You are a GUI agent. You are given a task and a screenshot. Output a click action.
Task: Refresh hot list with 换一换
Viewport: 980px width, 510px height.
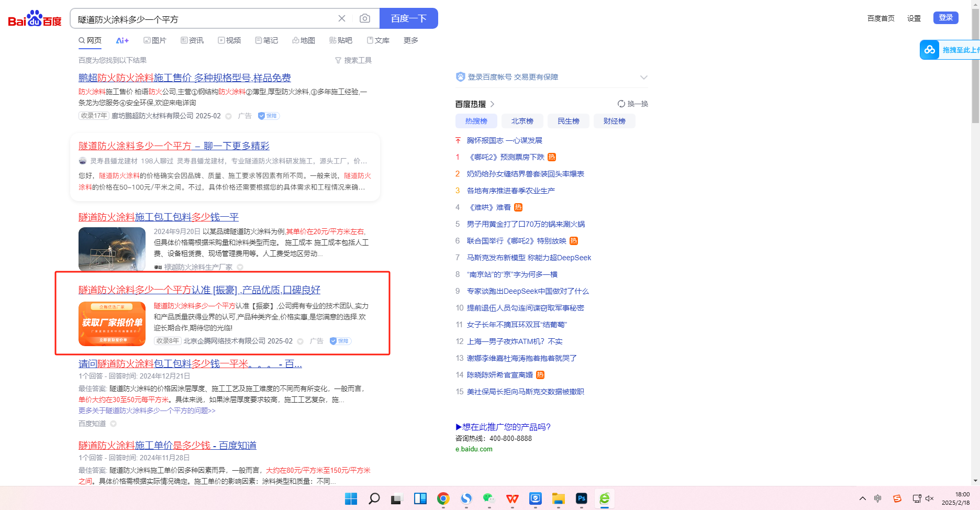click(632, 104)
